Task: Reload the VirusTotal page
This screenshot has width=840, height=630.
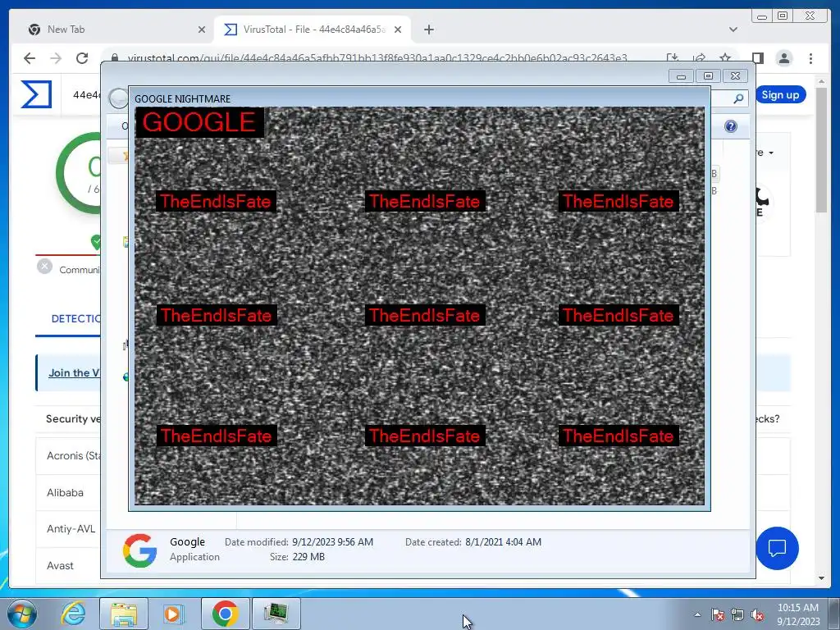Action: tap(82, 58)
